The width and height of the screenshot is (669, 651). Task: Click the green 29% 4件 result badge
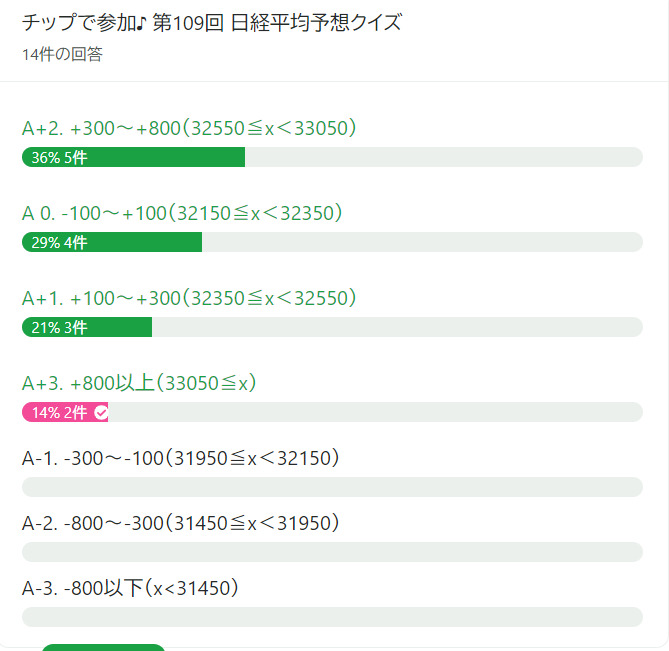pyautogui.click(x=112, y=242)
